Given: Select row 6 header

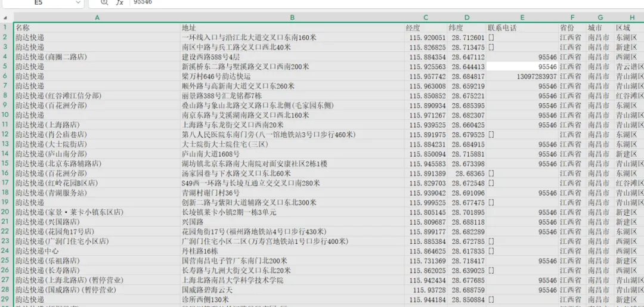Looking at the screenshot, I should [6, 76].
